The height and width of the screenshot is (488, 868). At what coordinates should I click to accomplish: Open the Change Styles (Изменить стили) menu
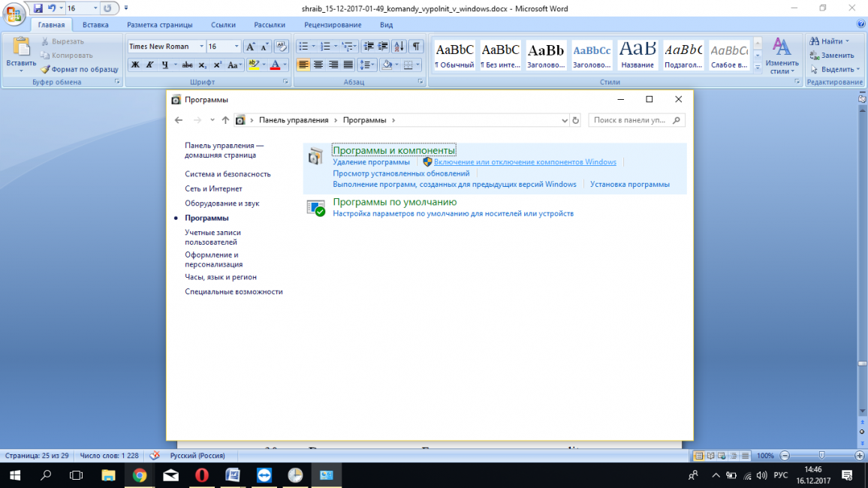point(781,56)
